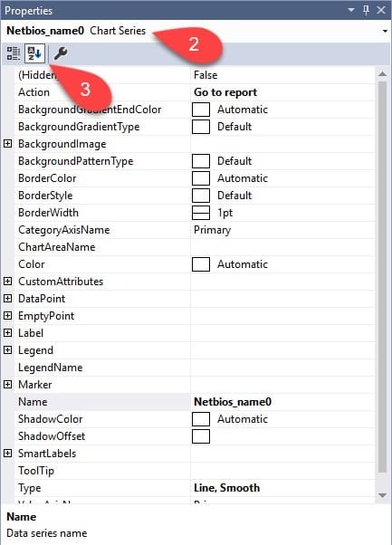Open the Properties window position arrow menu
The width and height of the screenshot is (392, 545).
(351, 10)
